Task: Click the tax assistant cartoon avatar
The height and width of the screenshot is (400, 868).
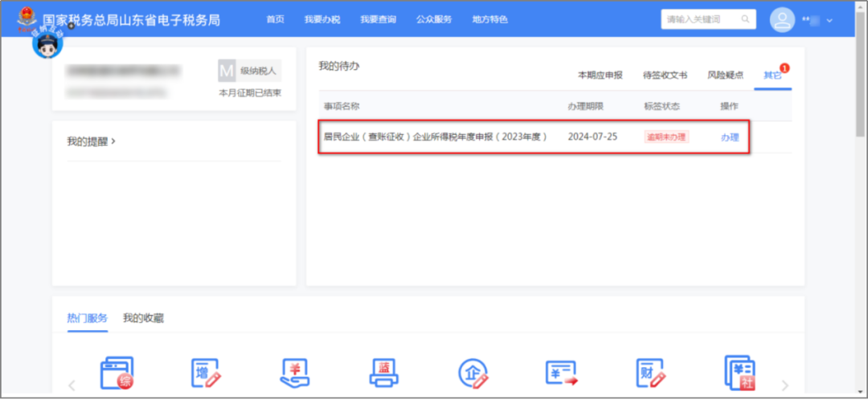Action: tap(47, 44)
